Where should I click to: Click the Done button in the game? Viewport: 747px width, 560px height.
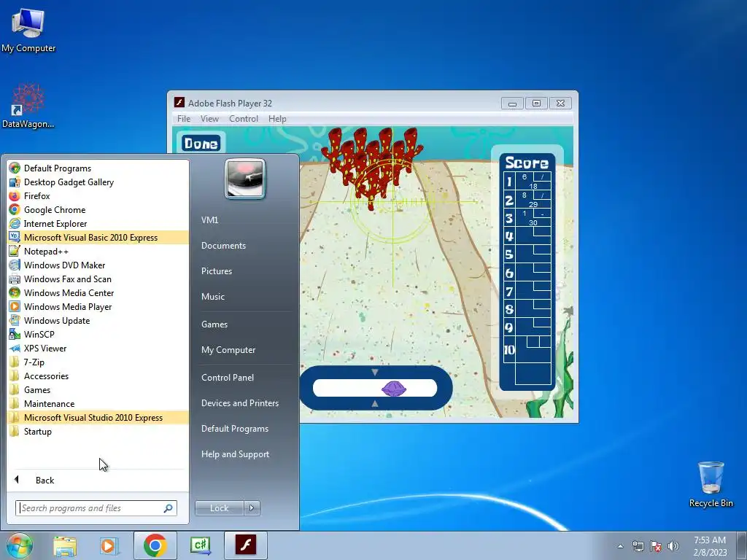[x=201, y=144]
